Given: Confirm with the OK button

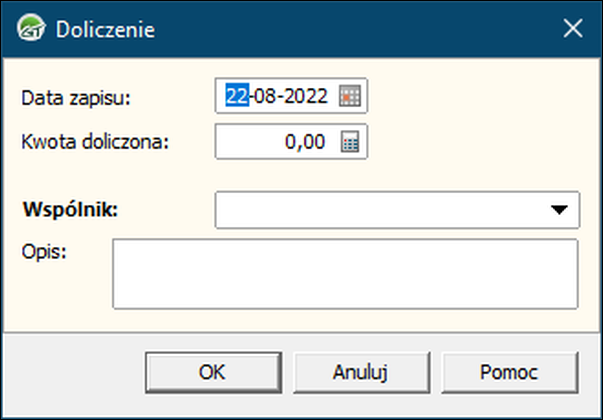Looking at the screenshot, I should pyautogui.click(x=212, y=372).
